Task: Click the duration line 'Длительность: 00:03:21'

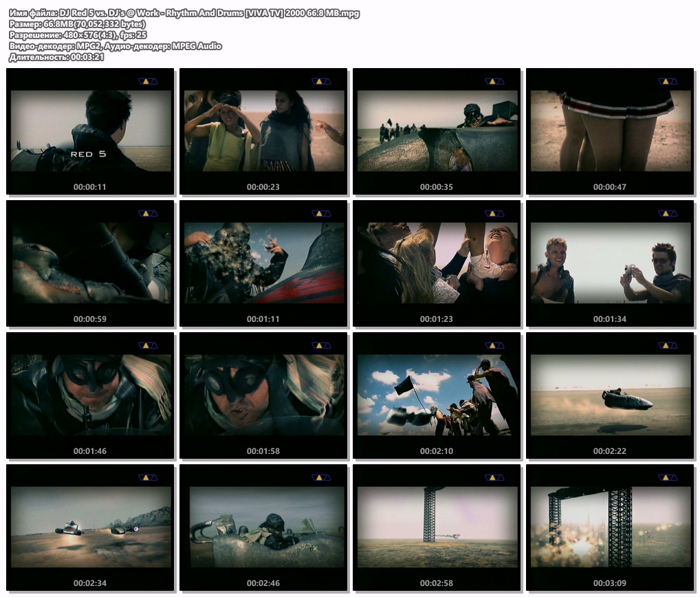Action: click(56, 57)
